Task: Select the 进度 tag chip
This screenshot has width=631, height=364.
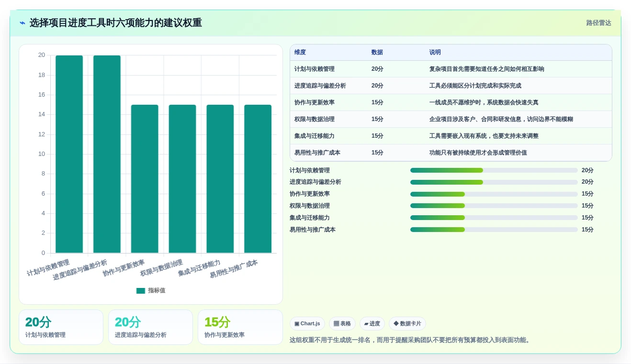Action: tap(372, 324)
